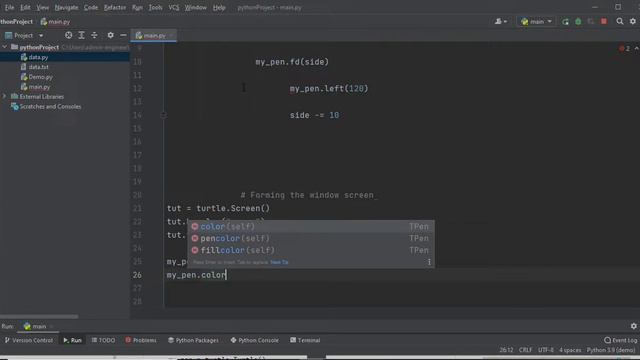Expand the External Libraries node
The height and width of the screenshot is (360, 640).
point(4,97)
